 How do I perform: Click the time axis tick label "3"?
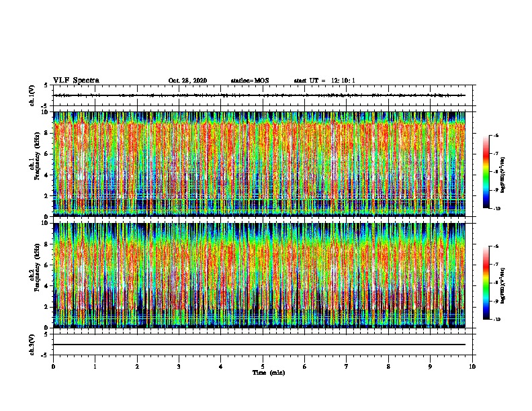click(179, 367)
